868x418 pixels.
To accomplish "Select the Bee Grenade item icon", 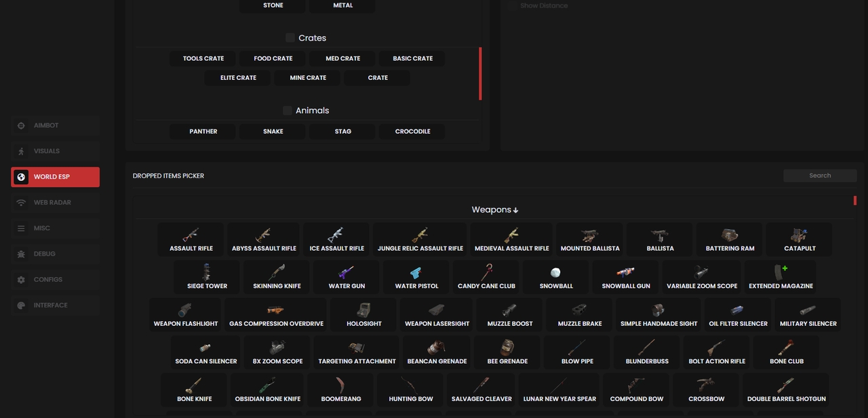I will (x=507, y=348).
